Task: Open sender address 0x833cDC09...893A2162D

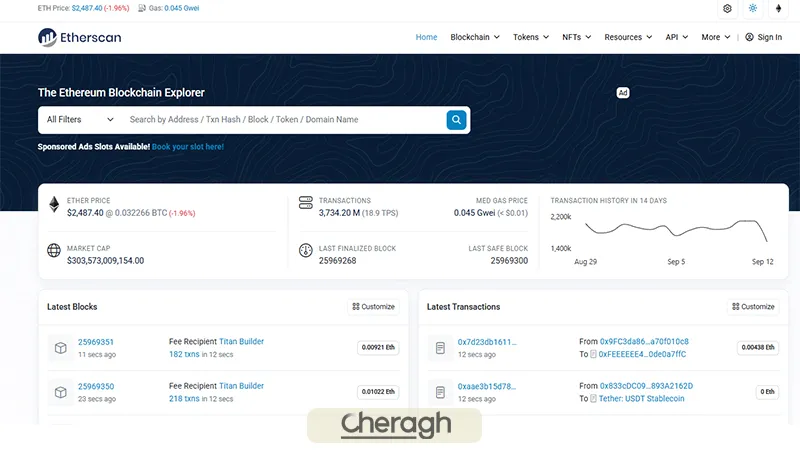Action: (646, 386)
